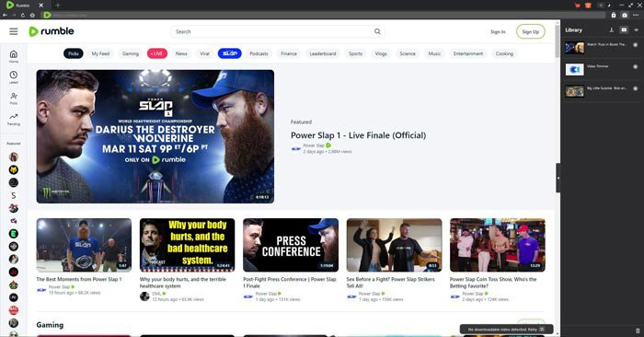The image size is (644, 337).
Task: Select the My Feed category chip
Action: 100,53
